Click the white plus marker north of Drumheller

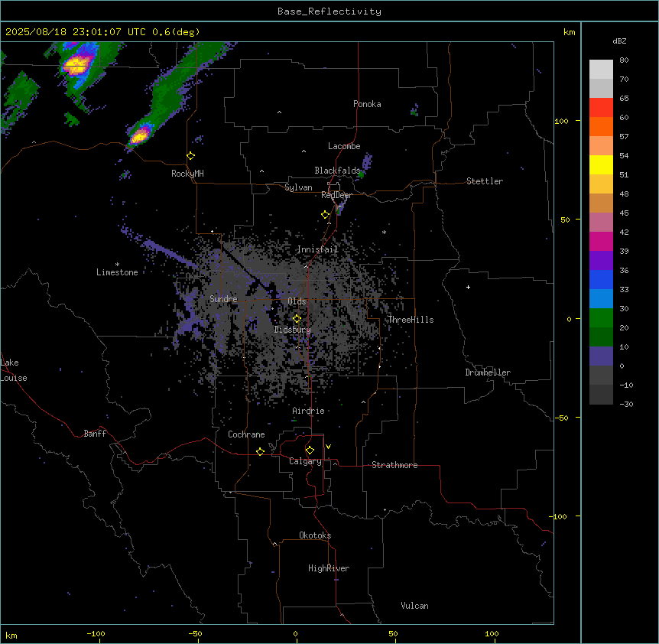468,287
